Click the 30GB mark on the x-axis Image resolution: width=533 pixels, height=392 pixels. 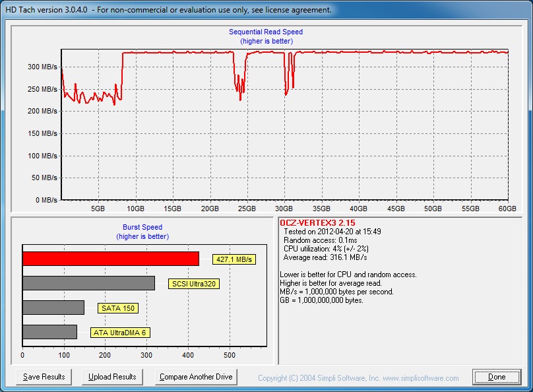[x=284, y=209]
